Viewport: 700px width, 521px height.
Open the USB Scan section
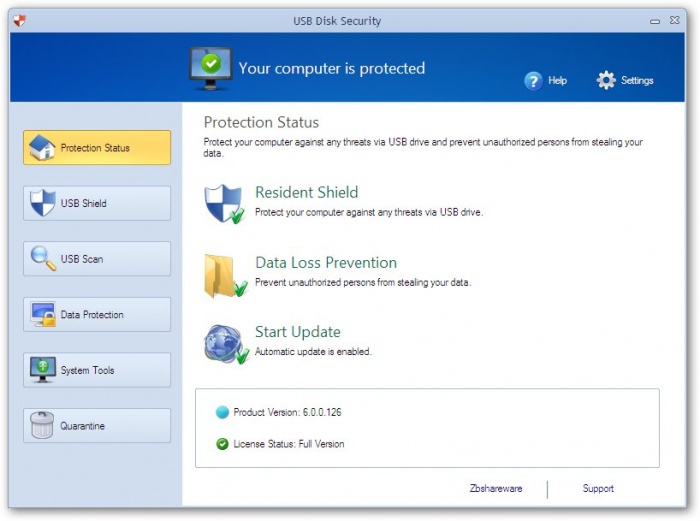(97, 259)
